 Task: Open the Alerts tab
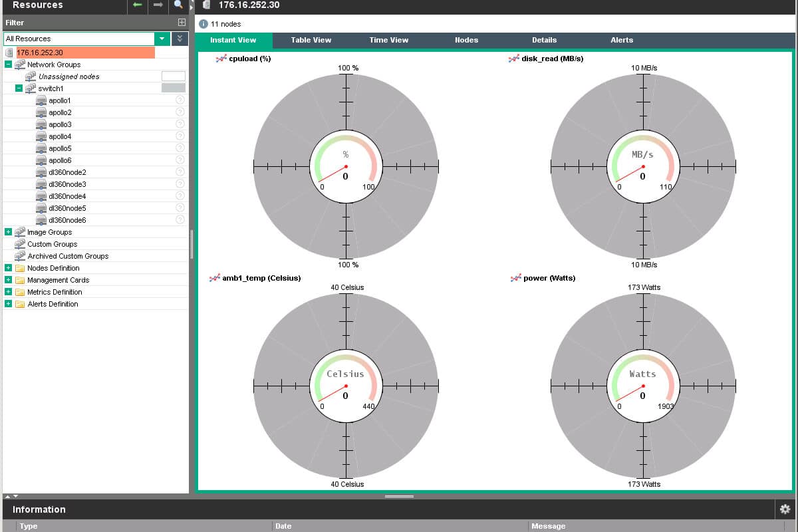[622, 40]
